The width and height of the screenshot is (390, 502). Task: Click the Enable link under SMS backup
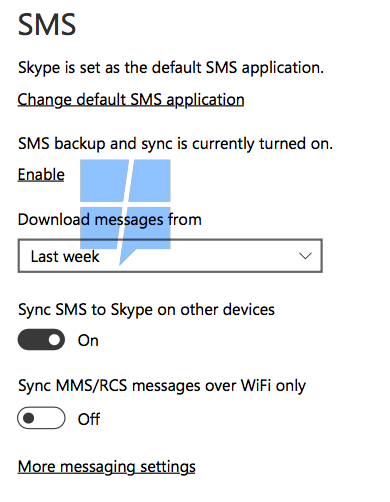[41, 174]
